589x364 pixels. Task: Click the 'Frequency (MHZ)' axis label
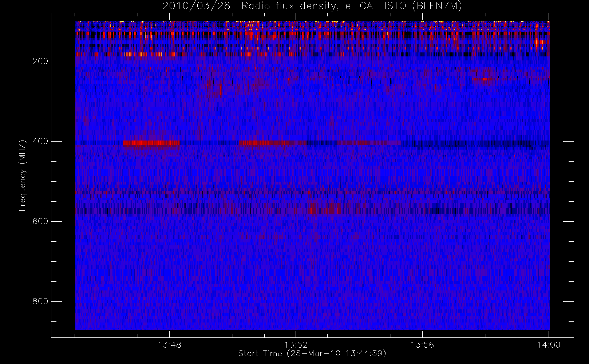point(23,175)
